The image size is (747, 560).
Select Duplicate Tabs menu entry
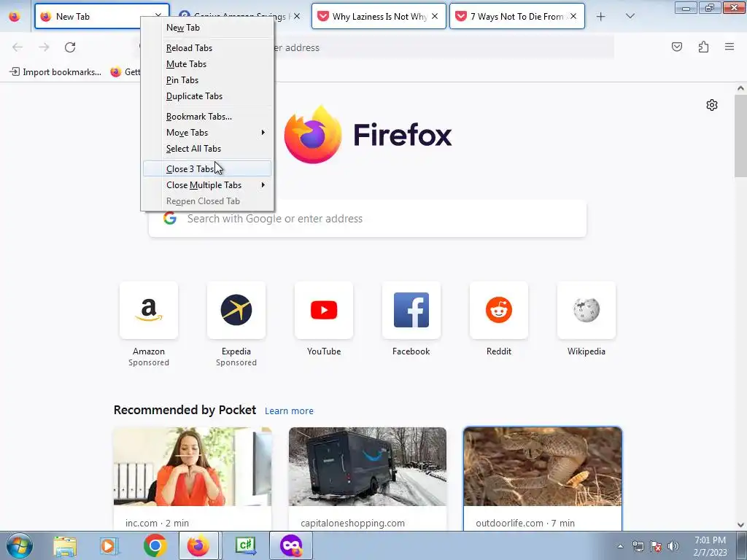207,96
